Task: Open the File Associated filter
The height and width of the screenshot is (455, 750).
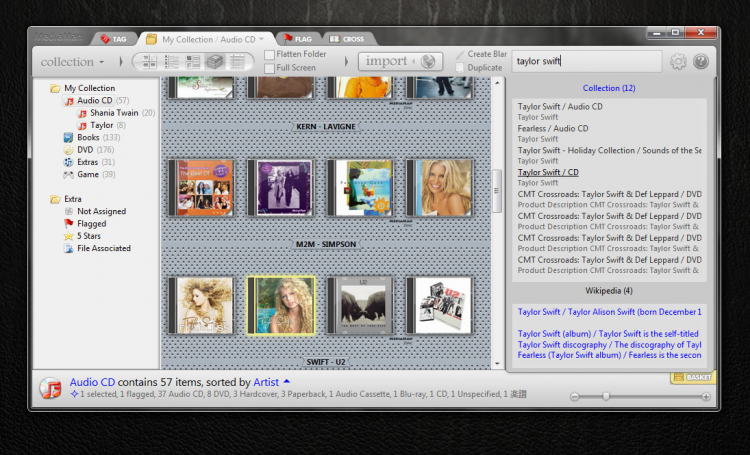Action: tap(104, 248)
